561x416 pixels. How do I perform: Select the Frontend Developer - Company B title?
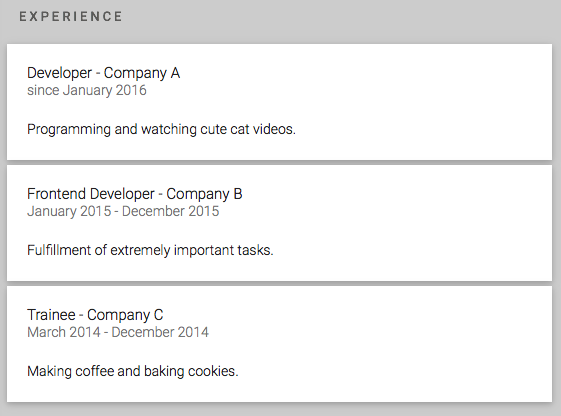pyautogui.click(x=135, y=194)
